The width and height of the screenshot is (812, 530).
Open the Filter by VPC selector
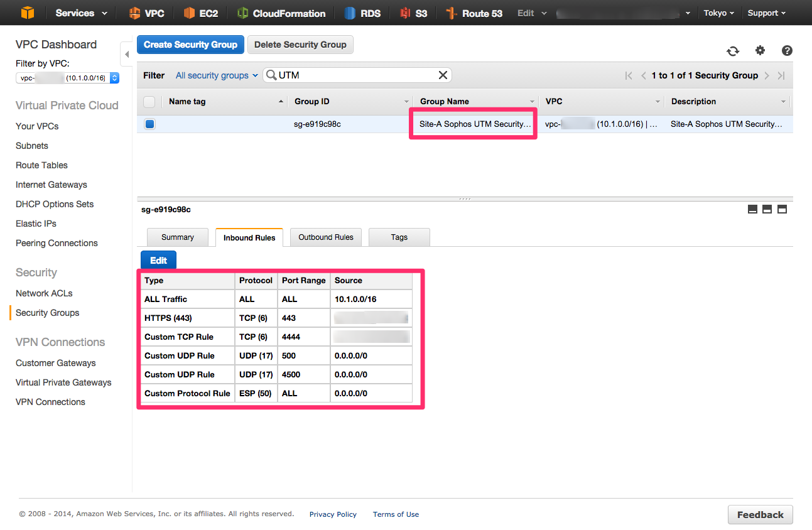(x=67, y=78)
